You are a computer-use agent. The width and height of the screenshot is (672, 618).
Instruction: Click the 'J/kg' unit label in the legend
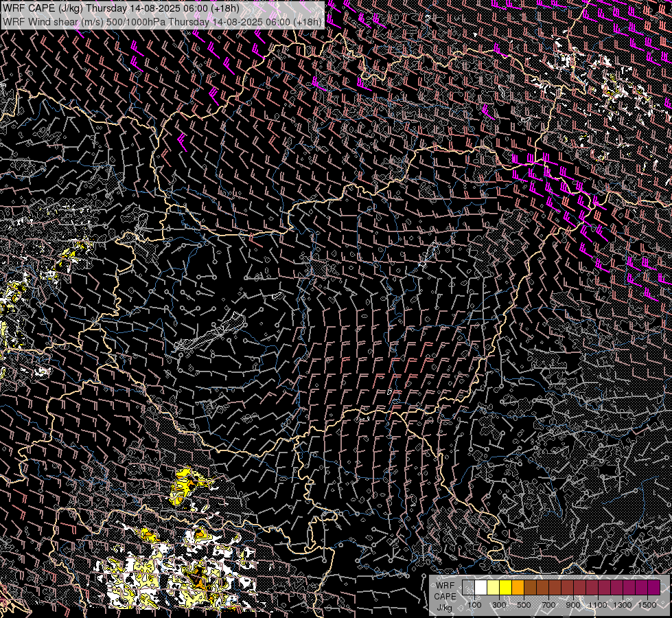444,608
